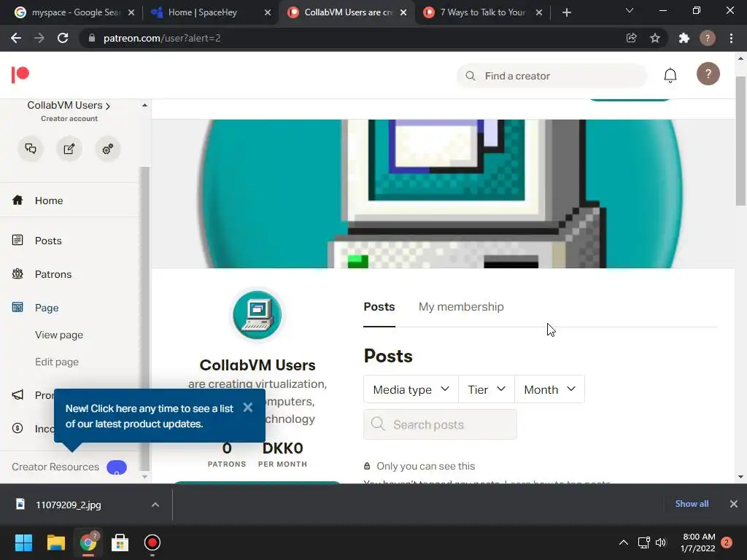Open a new browser tab
Viewport: 747px width, 560px height.
click(566, 12)
